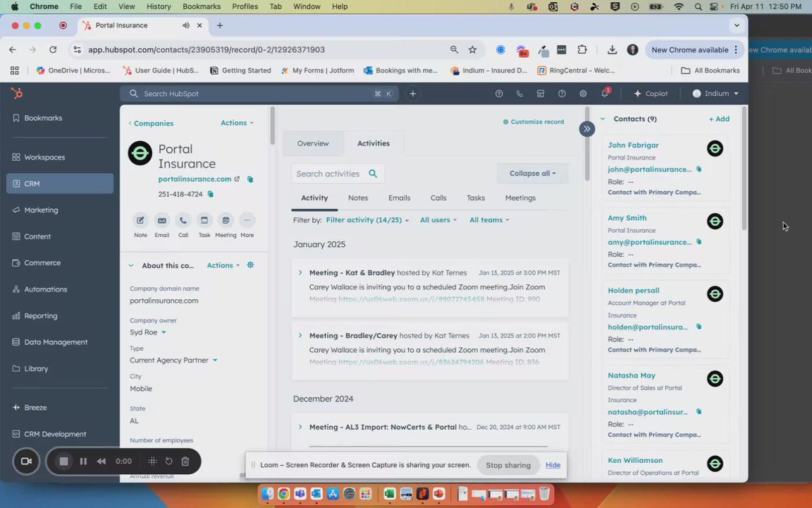812x508 pixels.
Task: Open Copilot in the top navigation
Action: 651,94
